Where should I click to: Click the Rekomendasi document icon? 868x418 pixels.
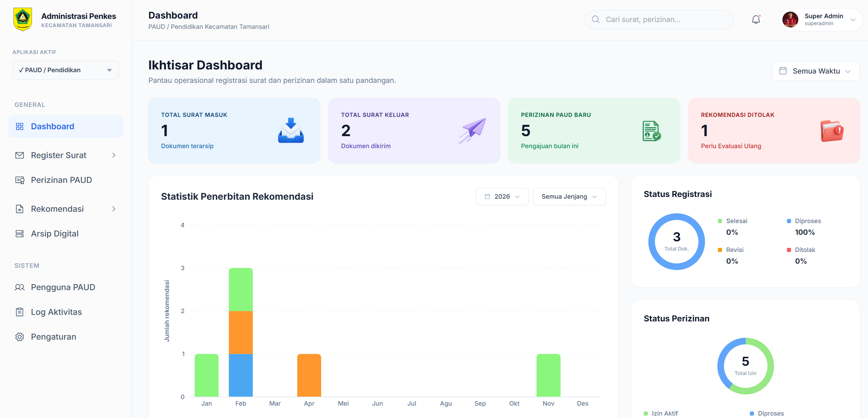[20, 209]
